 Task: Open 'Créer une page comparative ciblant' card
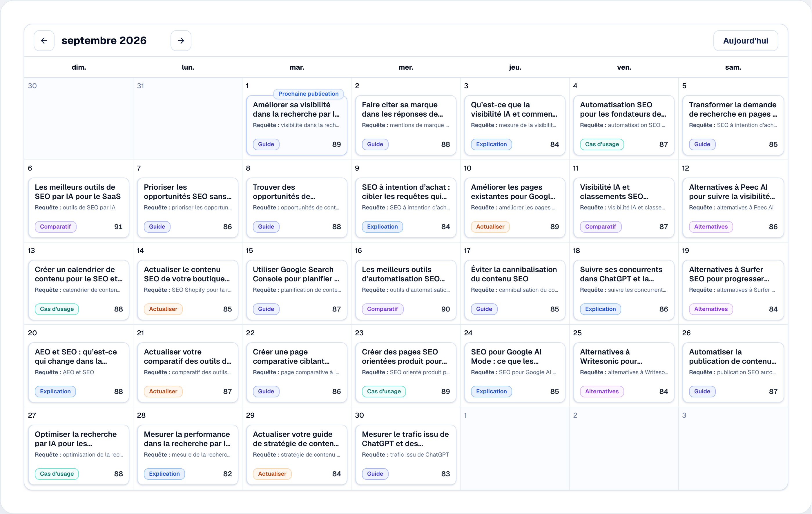[x=296, y=372]
